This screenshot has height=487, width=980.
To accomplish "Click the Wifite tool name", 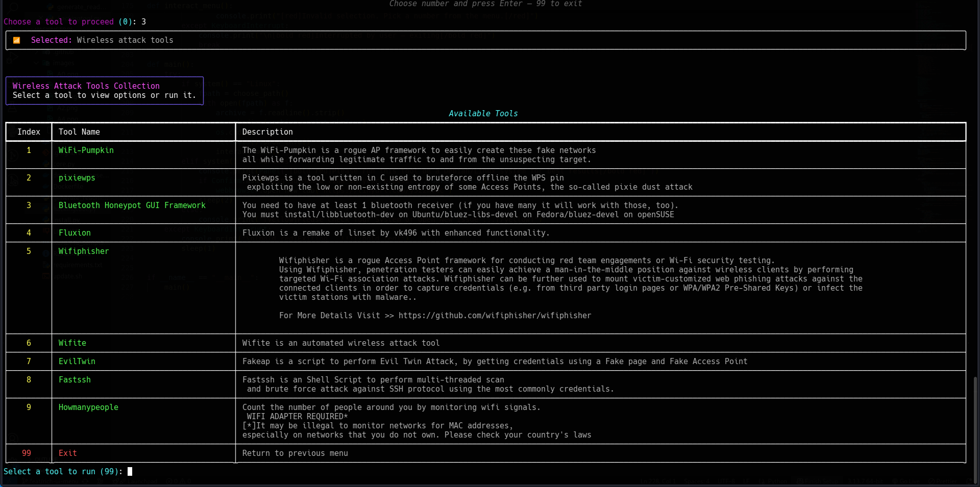I will point(72,343).
